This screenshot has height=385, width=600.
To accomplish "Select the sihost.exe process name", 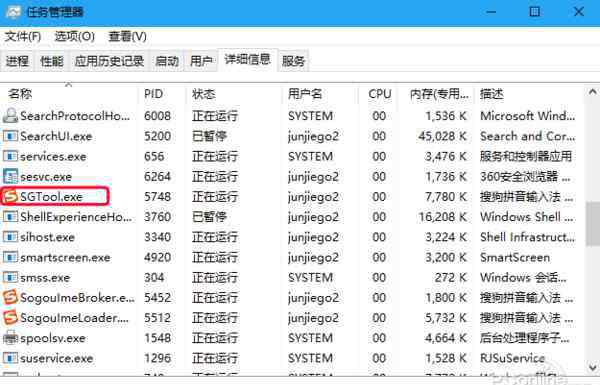I will [47, 237].
